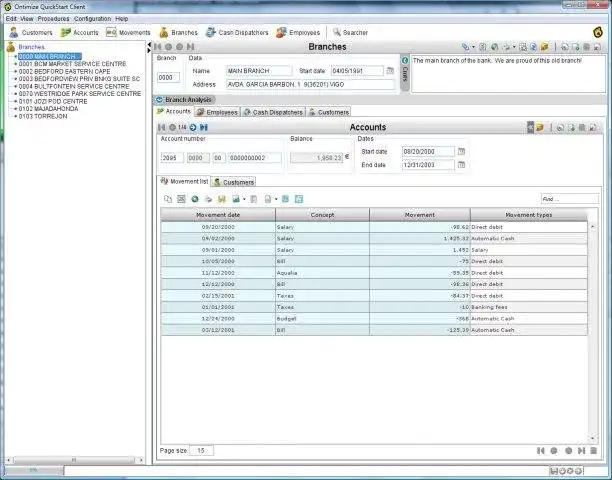Open the Employees toolbar module
The height and width of the screenshot is (480, 612).
click(298, 33)
